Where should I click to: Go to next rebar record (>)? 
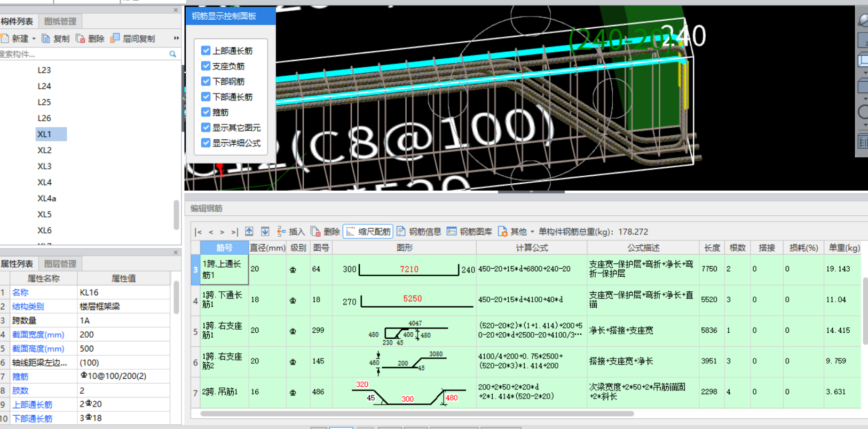[222, 232]
